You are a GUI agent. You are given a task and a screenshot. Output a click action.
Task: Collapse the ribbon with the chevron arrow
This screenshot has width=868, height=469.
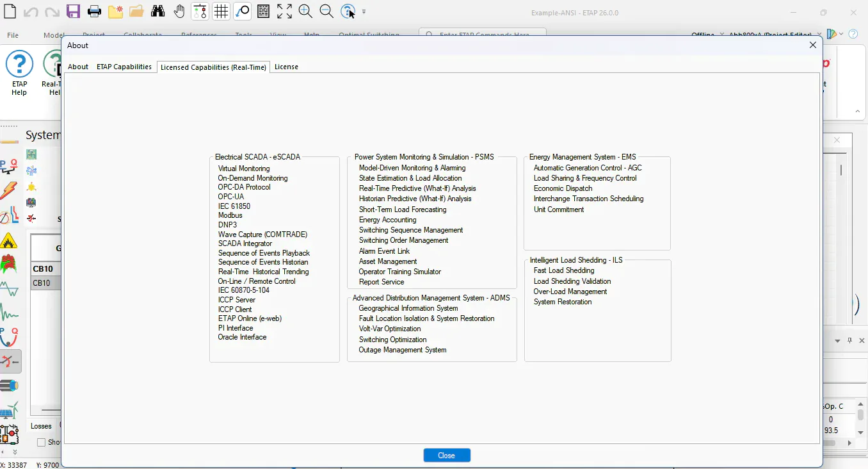tap(858, 111)
